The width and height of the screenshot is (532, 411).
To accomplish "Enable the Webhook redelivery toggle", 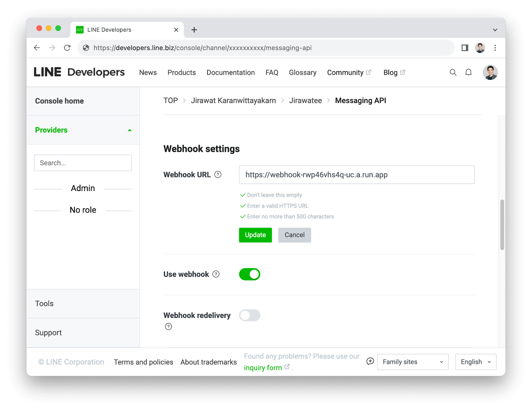I will coord(250,315).
